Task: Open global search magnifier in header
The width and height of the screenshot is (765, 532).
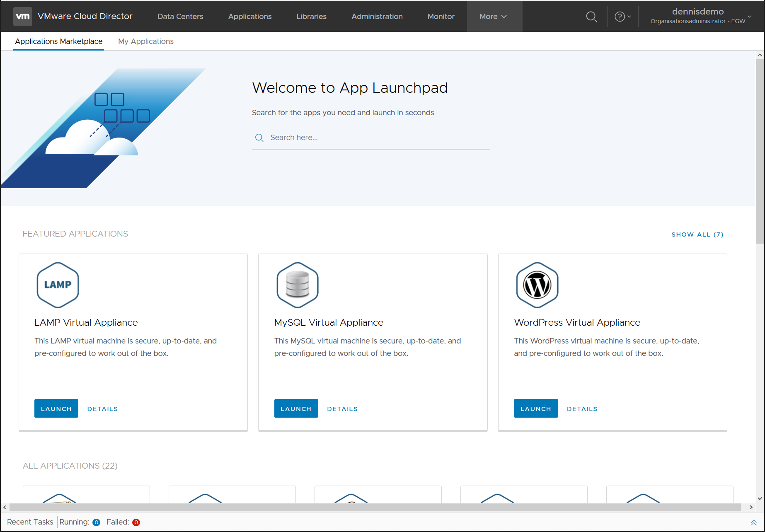Action: click(591, 17)
